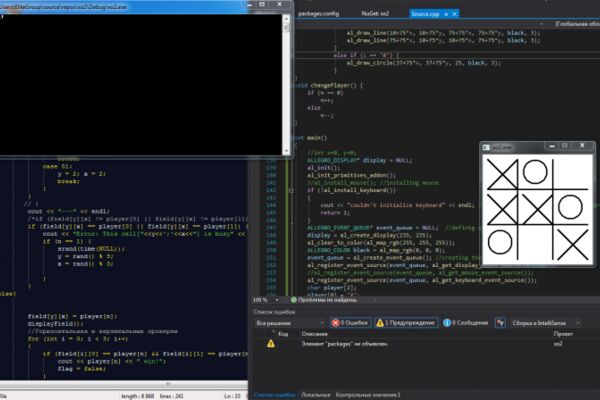The image size is (600, 400).
Task: Maximize the console window
Action: tap(262, 5)
